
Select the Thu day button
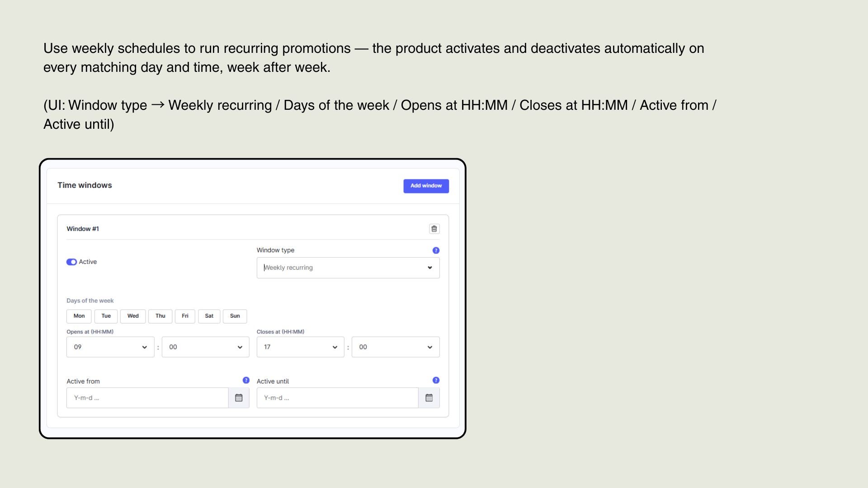(x=160, y=316)
